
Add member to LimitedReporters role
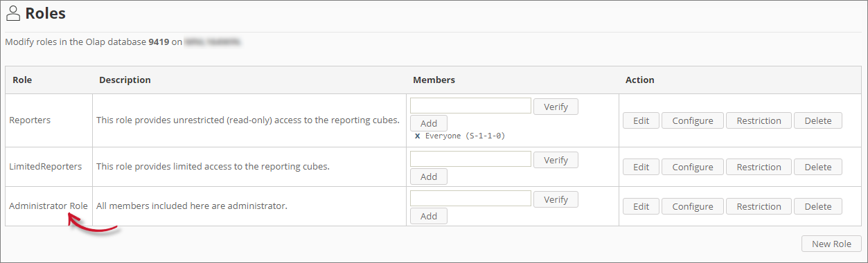pyautogui.click(x=429, y=176)
